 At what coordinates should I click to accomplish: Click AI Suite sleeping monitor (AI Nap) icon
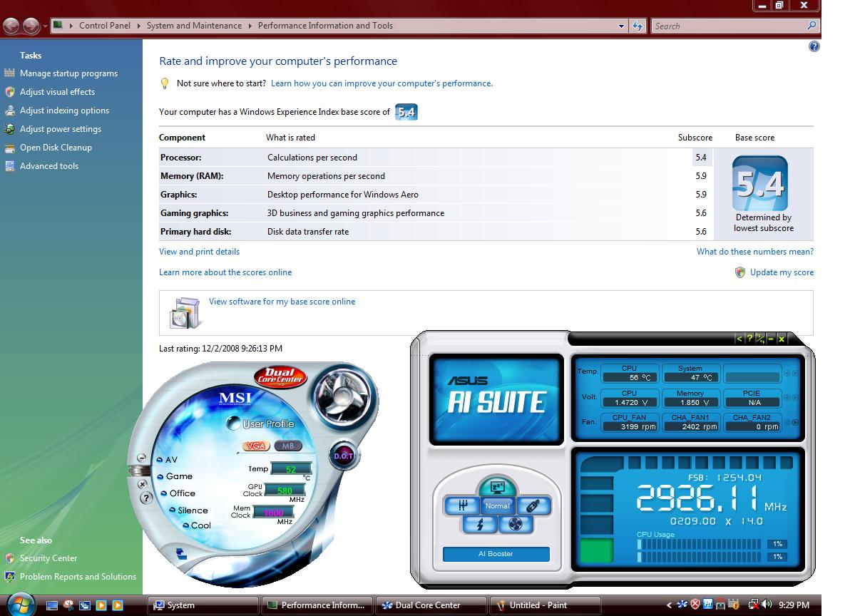pyautogui.click(x=497, y=487)
